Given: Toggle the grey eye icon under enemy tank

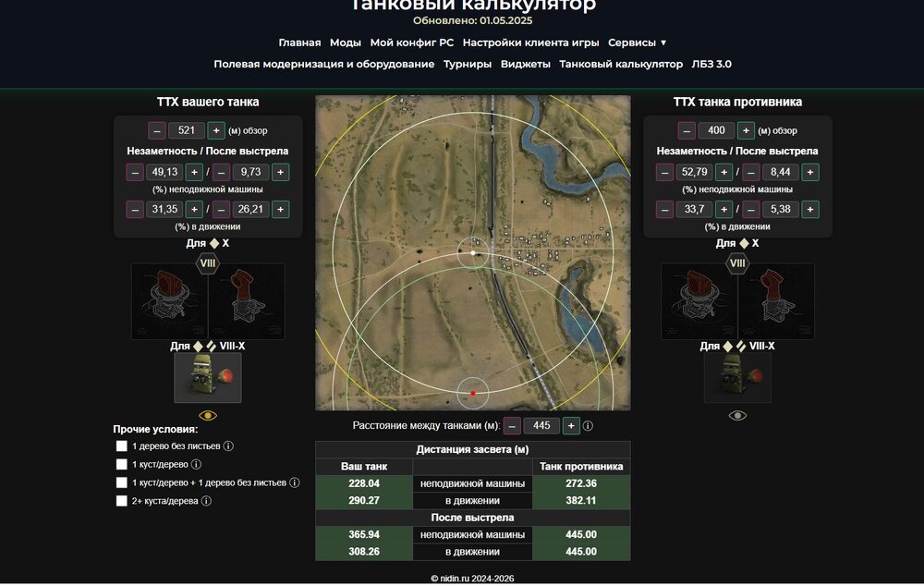Looking at the screenshot, I should tap(737, 416).
